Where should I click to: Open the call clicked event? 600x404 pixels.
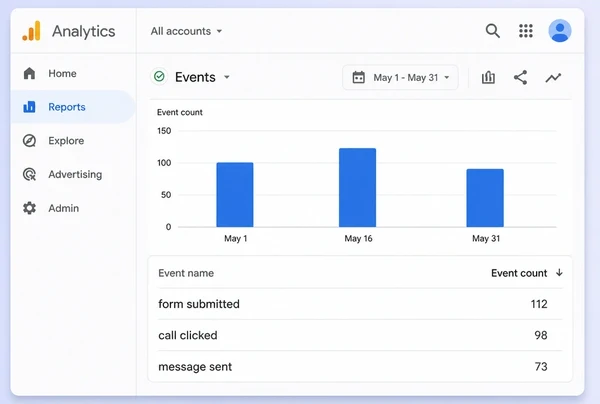click(x=188, y=336)
